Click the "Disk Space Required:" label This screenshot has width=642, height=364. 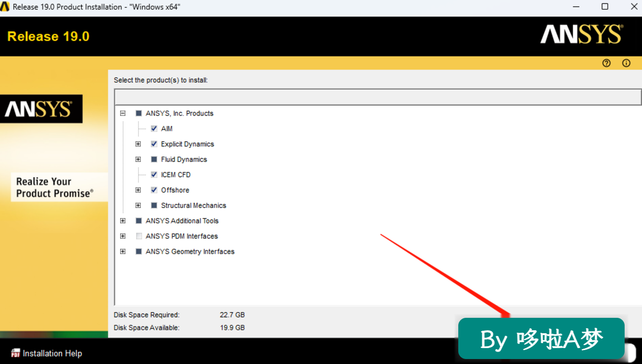coord(146,315)
